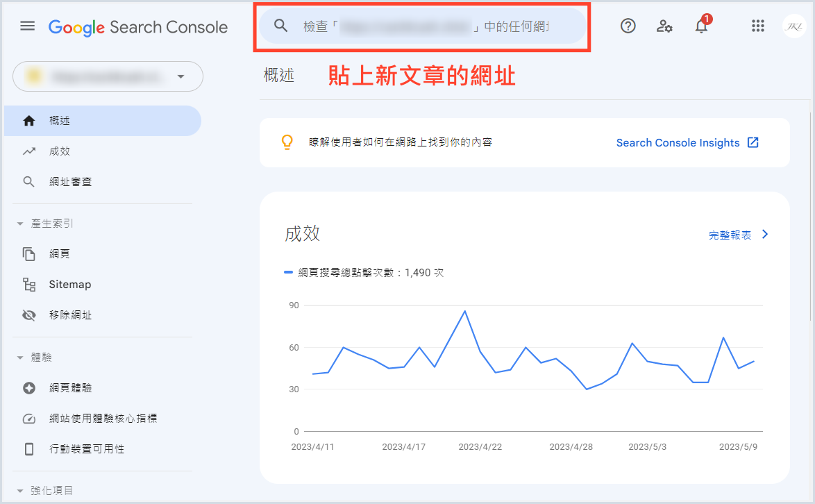Viewport: 815px width, 504px height.
Task: Open user settings gear icon
Action: click(664, 26)
